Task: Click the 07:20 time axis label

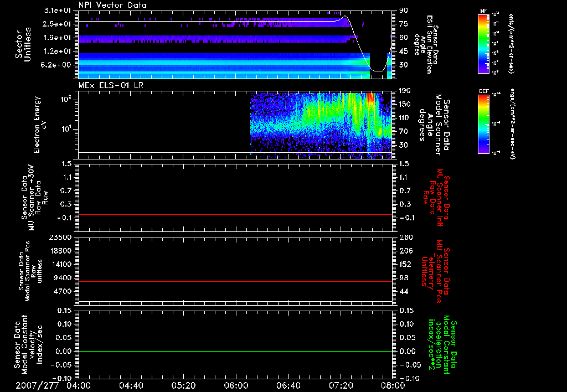Action: 341,385
